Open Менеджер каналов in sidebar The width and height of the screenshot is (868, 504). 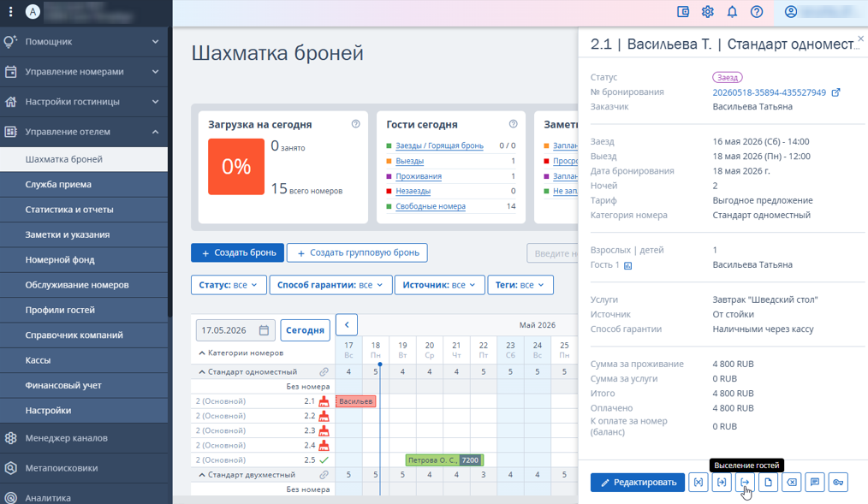[84, 438]
